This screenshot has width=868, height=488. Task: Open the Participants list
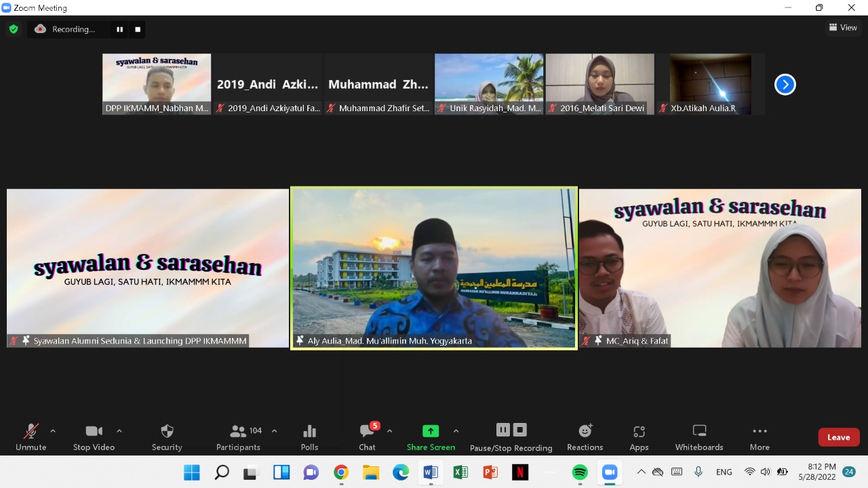pos(238,437)
